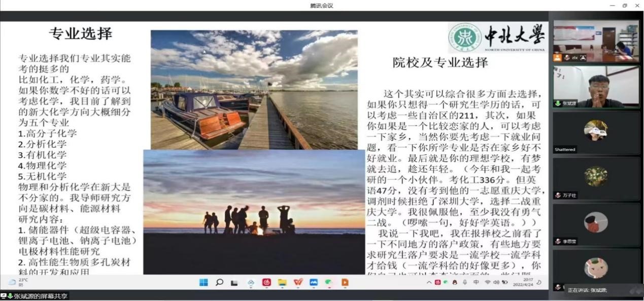Screen dimensions: 644x301
Task: Expand the hidden system tray icons chevron
Action: point(429,282)
